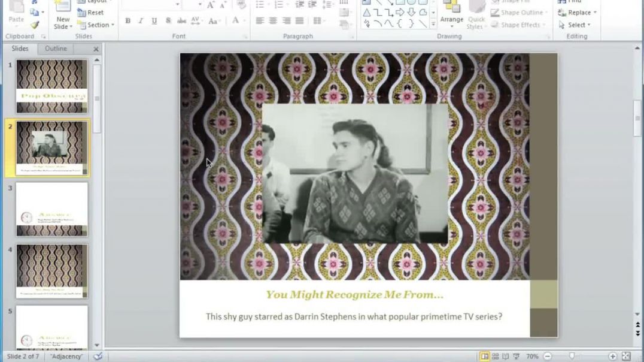Start Slide Show from status bar
The width and height of the screenshot is (644, 362).
coord(517,356)
